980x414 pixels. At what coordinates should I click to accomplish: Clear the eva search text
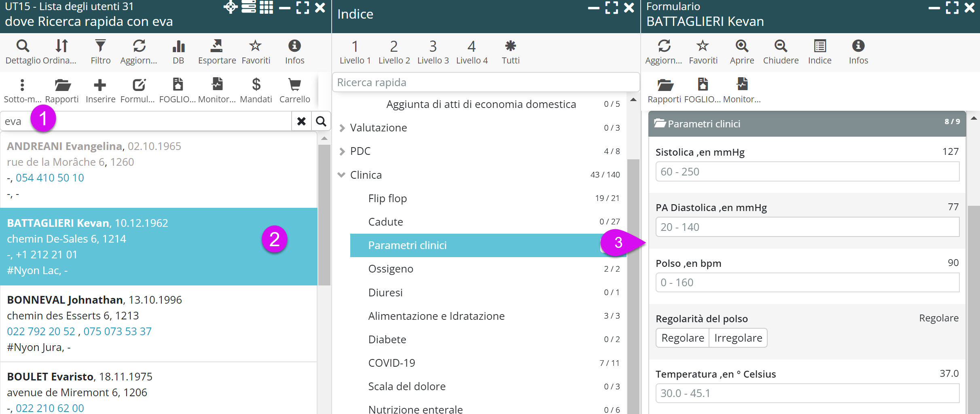point(301,121)
